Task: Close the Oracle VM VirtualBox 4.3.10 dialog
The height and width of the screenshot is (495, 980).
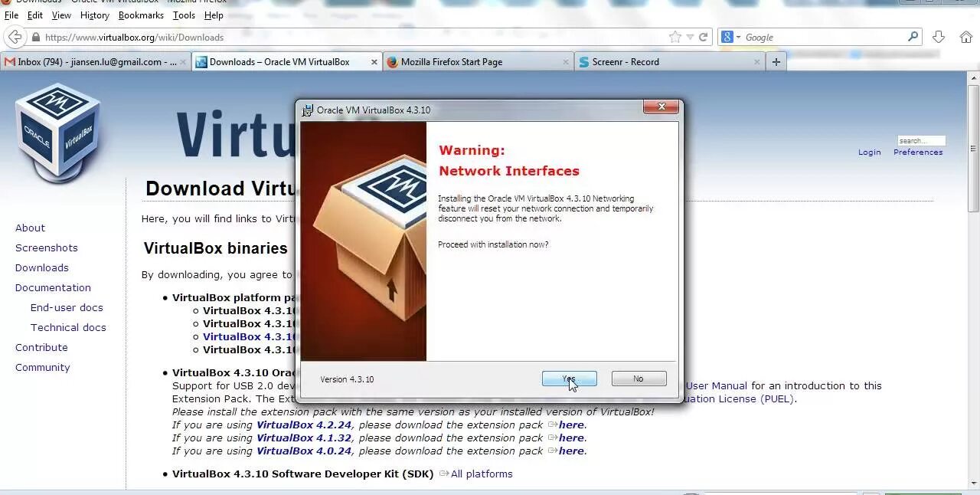Action: [x=660, y=107]
